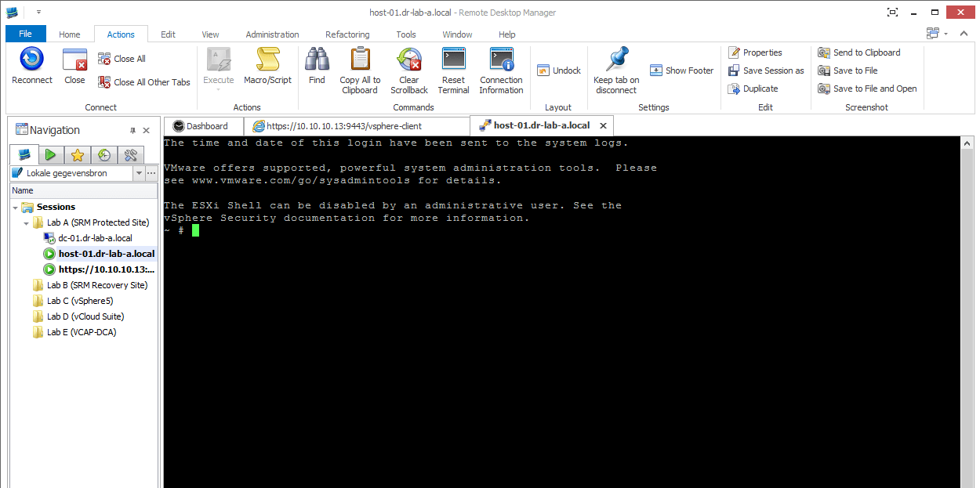980x488 pixels.
Task: Click Close All Other Tabs
Action: point(144,82)
